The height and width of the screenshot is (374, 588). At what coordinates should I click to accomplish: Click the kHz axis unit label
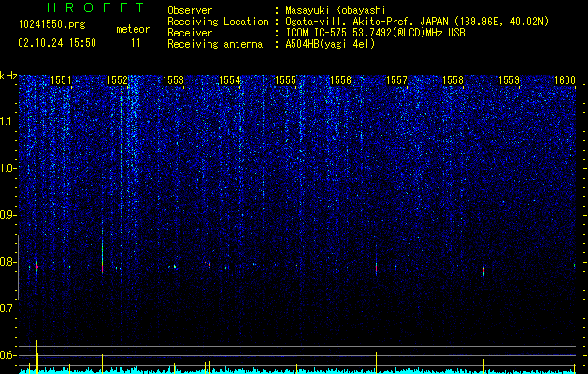point(8,76)
